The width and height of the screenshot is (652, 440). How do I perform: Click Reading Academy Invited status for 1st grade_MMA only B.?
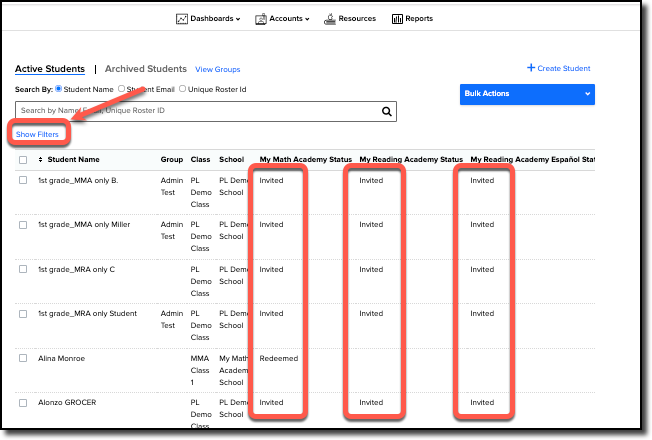coord(371,180)
